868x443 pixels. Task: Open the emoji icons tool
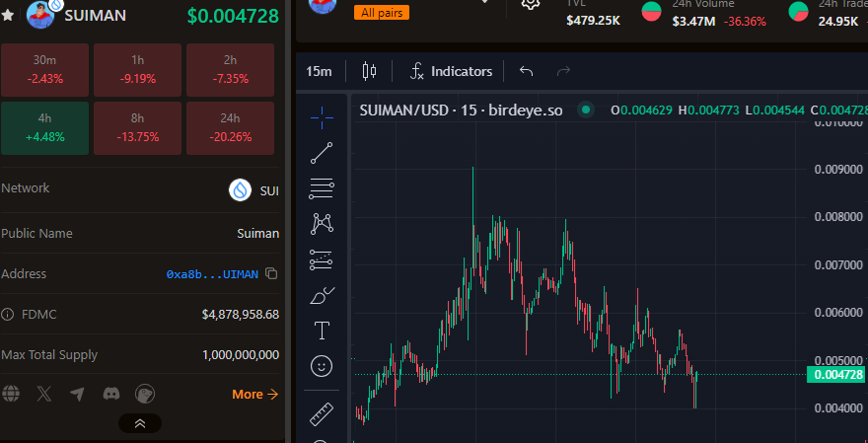pyautogui.click(x=322, y=366)
